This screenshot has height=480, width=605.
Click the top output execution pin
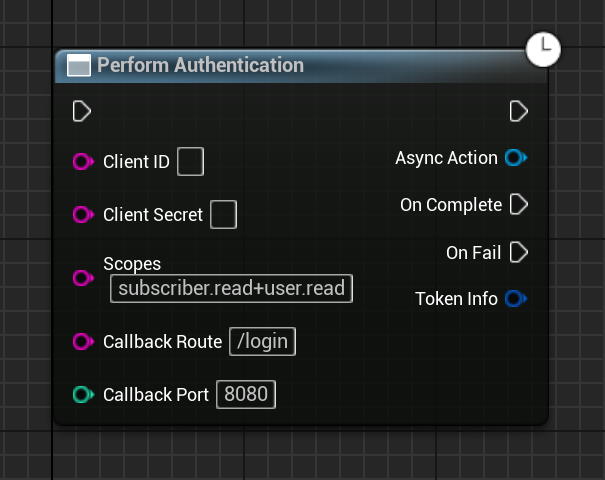pyautogui.click(x=519, y=112)
